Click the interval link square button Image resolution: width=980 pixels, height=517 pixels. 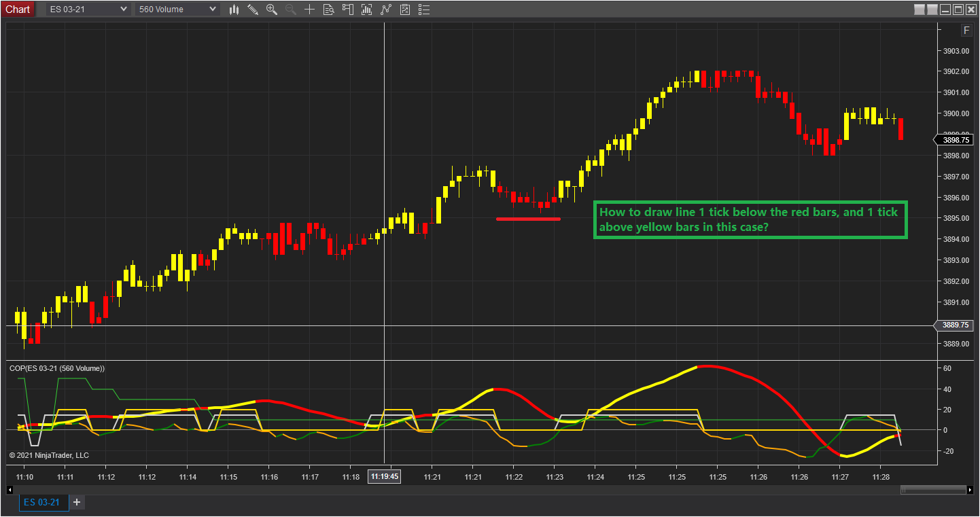tap(932, 10)
